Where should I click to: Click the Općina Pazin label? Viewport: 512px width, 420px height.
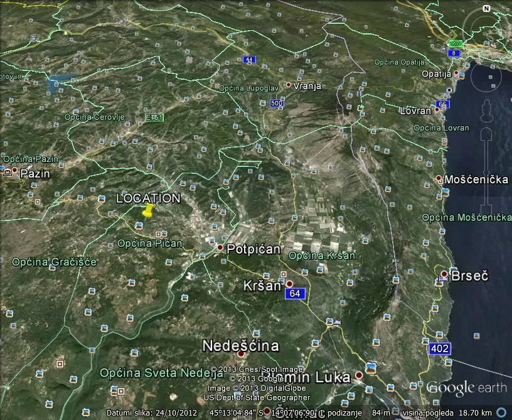pyautogui.click(x=31, y=159)
